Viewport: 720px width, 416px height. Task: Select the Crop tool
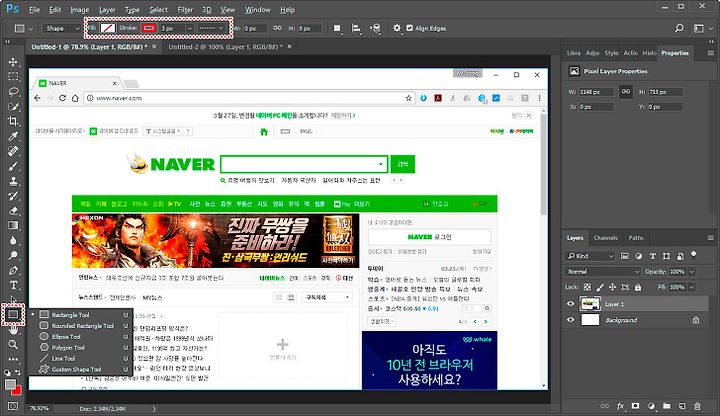point(13,121)
